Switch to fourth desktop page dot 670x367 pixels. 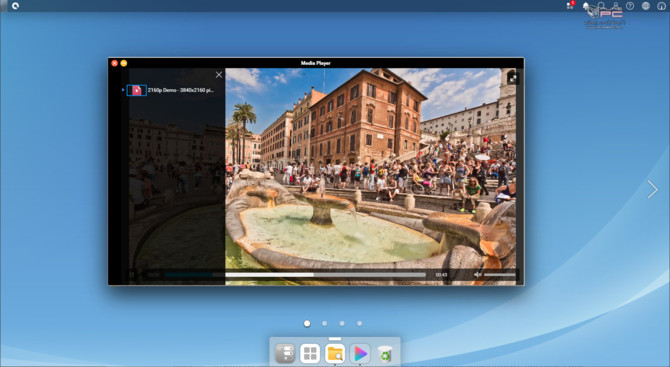coord(359,323)
